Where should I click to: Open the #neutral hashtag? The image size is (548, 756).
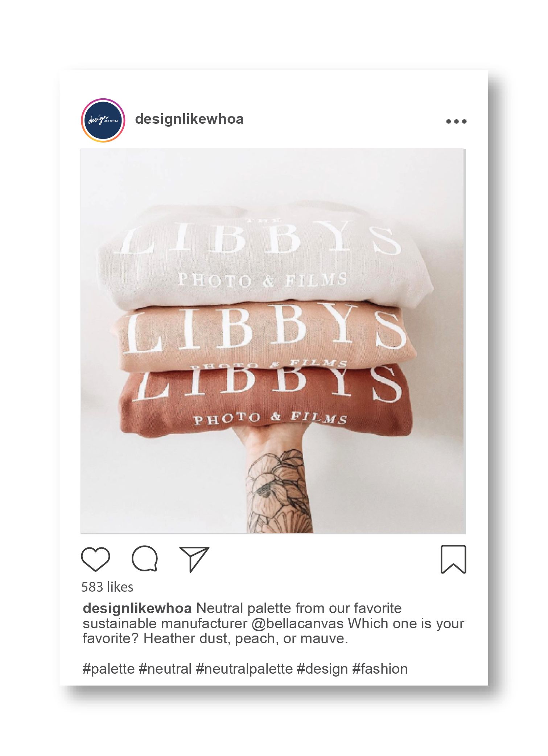165,669
